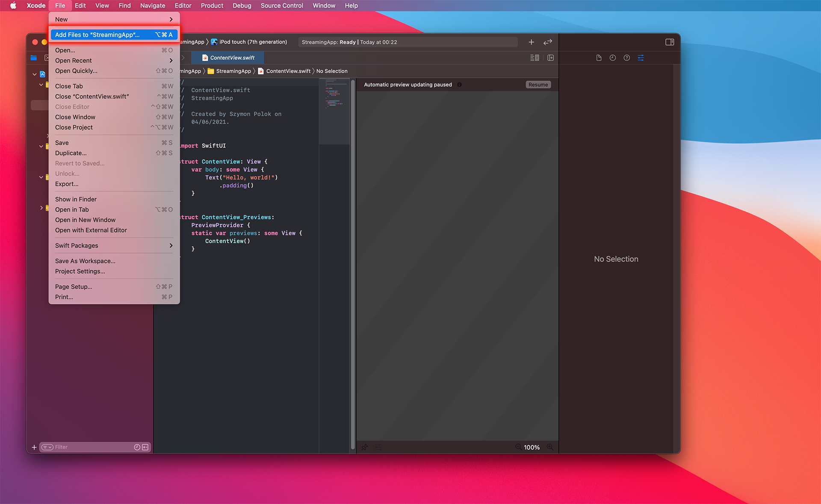This screenshot has height=504, width=821.
Task: Open the View menu
Action: 102,6
